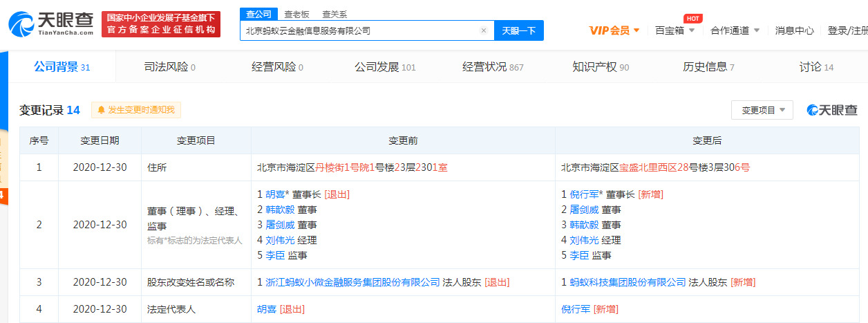Click 李臣 in the before-change column
This screenshot has width=868, height=323.
(x=274, y=255)
